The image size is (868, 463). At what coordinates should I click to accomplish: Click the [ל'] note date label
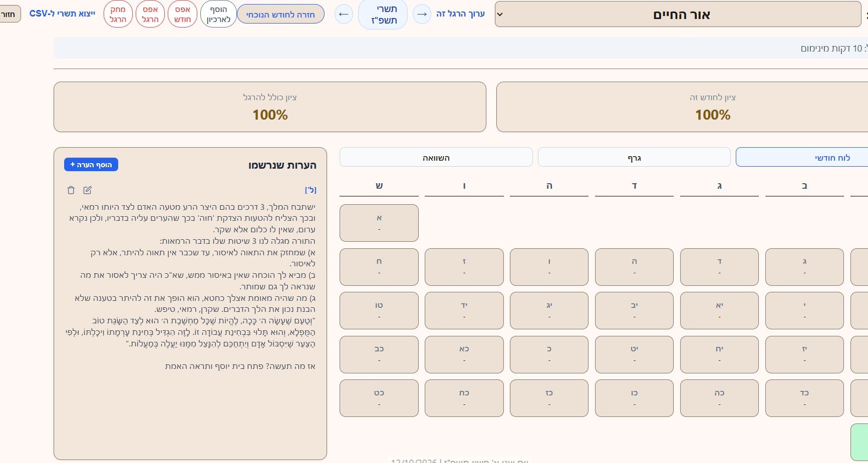click(311, 190)
